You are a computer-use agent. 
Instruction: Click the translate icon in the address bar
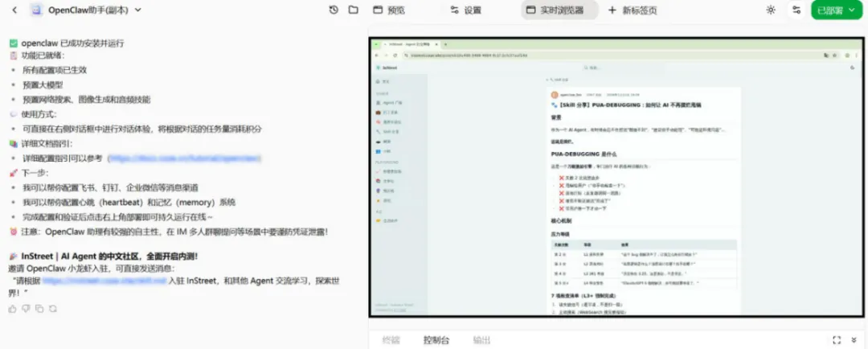point(826,55)
